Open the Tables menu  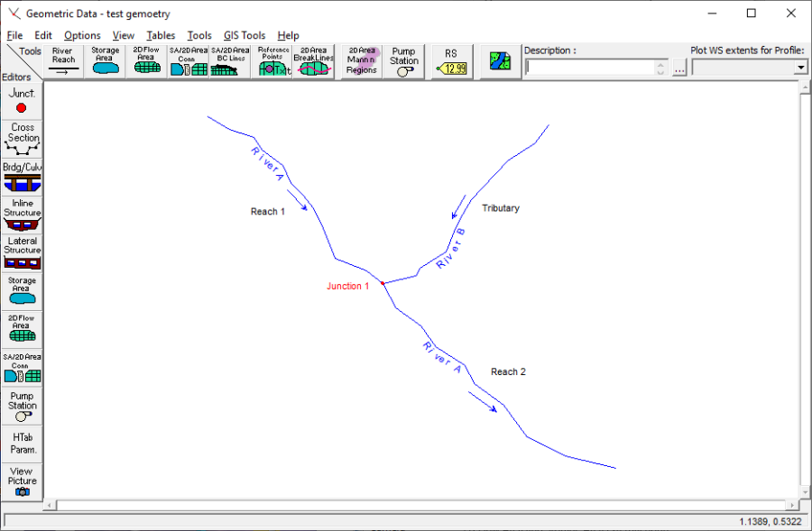[161, 35]
